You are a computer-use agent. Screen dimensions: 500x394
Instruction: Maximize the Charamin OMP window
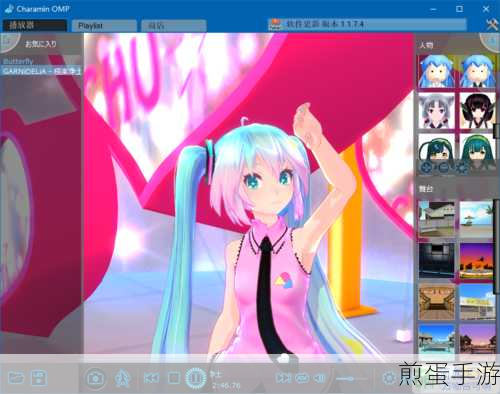tap(459, 9)
